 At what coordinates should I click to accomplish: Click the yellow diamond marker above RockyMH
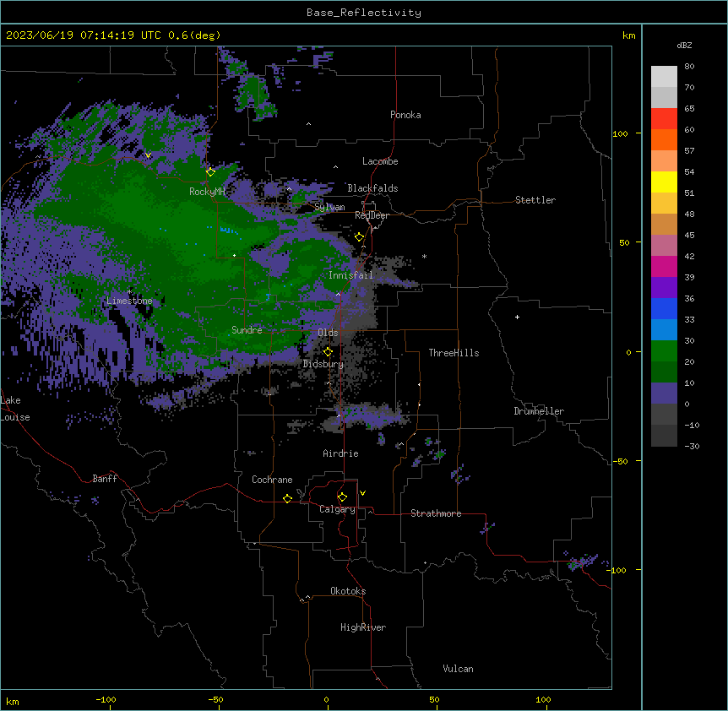pos(211,172)
